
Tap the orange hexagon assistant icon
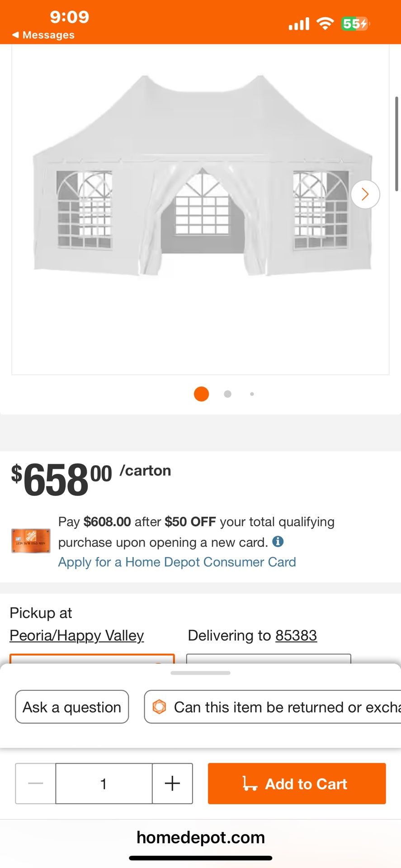tap(159, 707)
